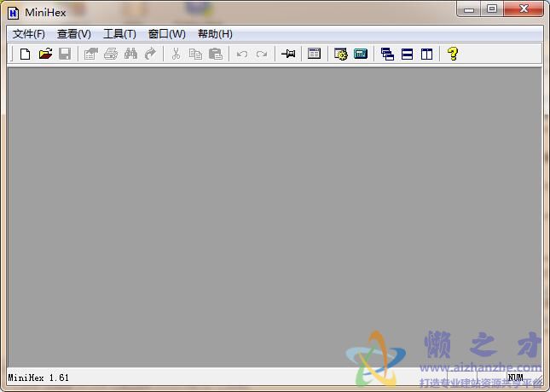Viewport: 550px width, 392px height.
Task: Open settings via the gear window icon
Action: coord(340,54)
